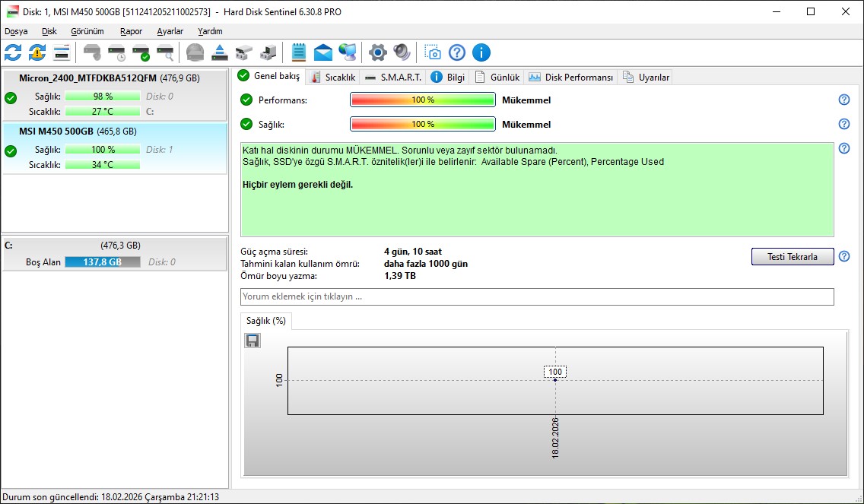Open the Rapor menu
Image resolution: width=864 pixels, height=504 pixels.
[x=131, y=31]
